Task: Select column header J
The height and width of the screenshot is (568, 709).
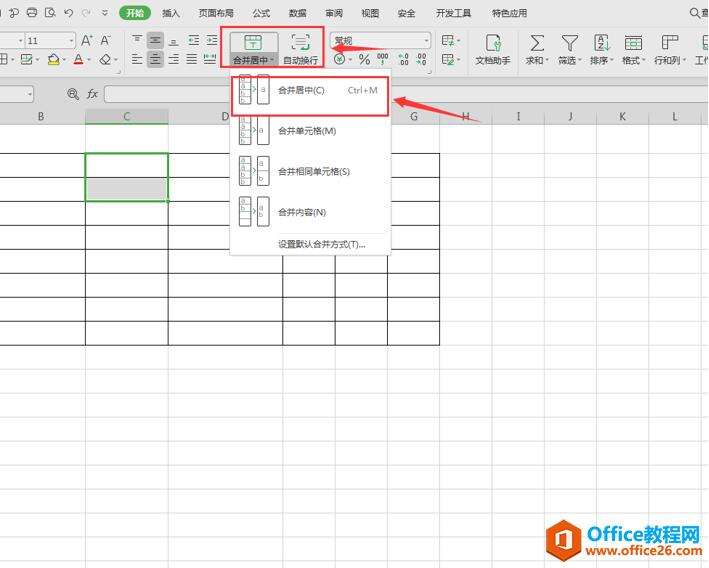Action: point(571,117)
